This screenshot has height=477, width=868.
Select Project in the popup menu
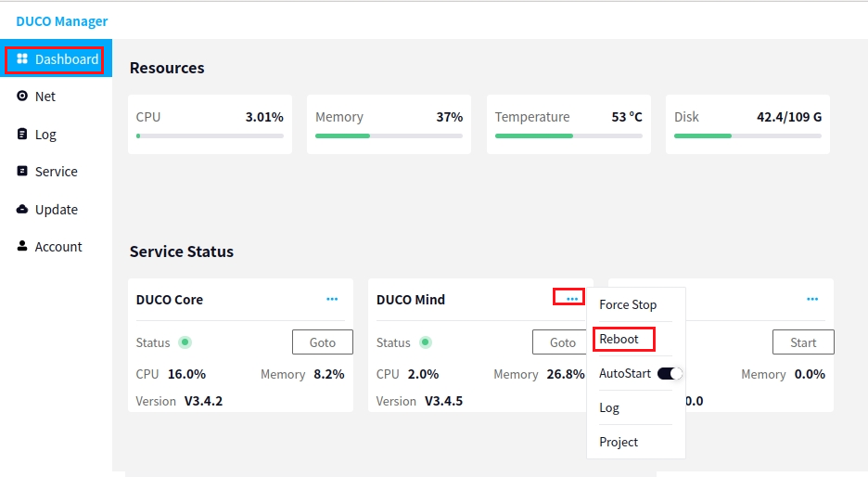(619, 442)
